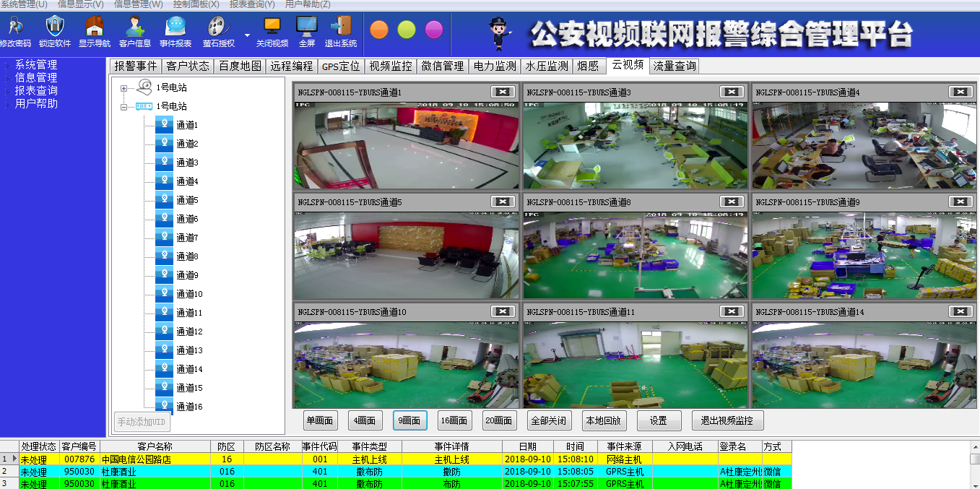The height and width of the screenshot is (489, 980).
Task: Open the 控制面板(X) menu
Action: [196, 4]
